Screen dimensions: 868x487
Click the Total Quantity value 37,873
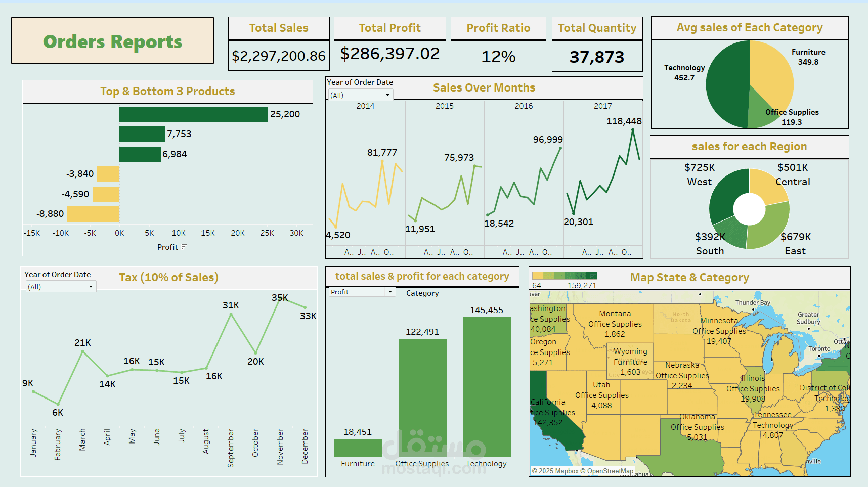tap(597, 57)
